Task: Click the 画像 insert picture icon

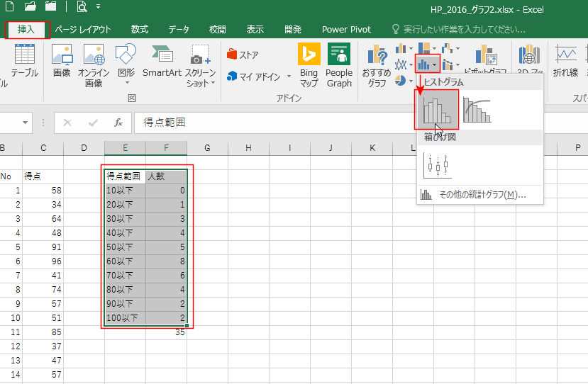Action: (62, 62)
